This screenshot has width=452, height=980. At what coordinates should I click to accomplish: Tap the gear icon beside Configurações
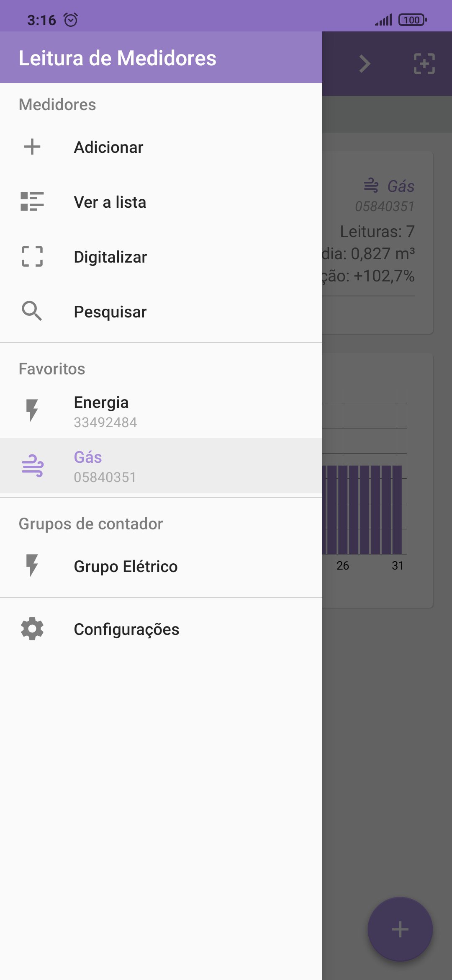pyautogui.click(x=32, y=629)
